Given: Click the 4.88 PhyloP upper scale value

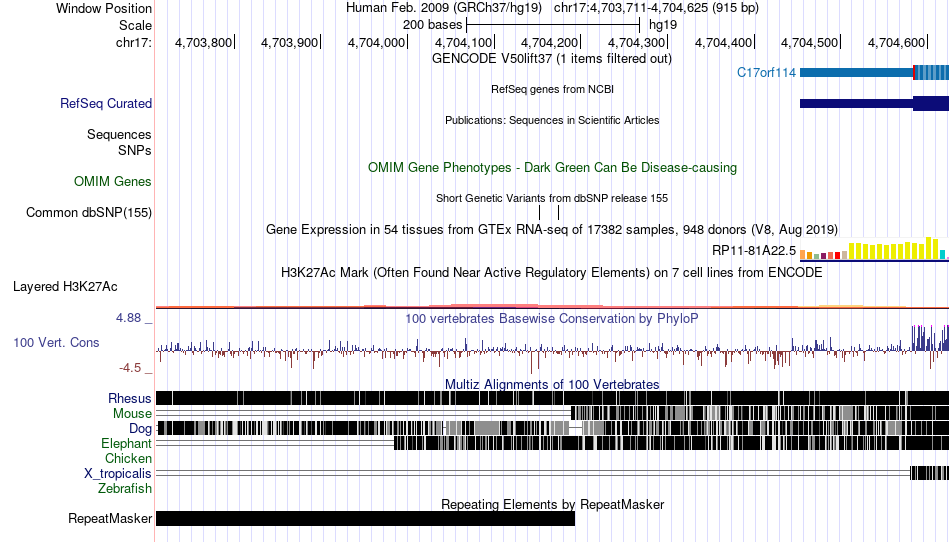Looking at the screenshot, I should point(128,318).
